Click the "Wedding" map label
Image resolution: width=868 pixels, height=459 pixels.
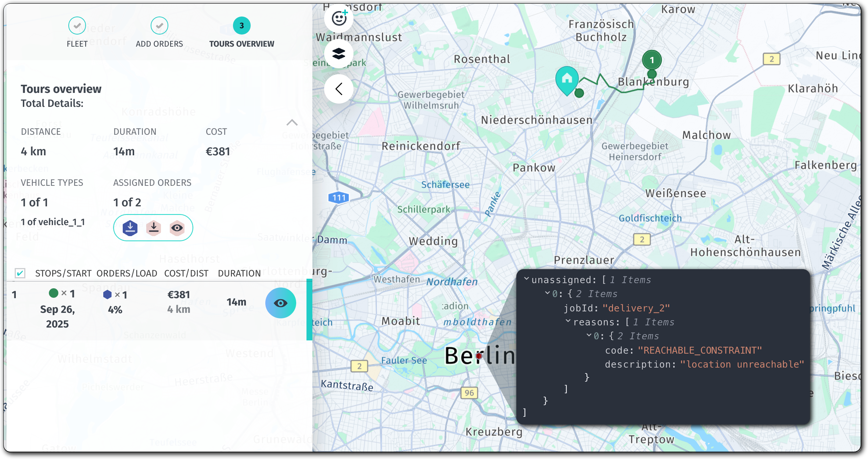coord(433,241)
